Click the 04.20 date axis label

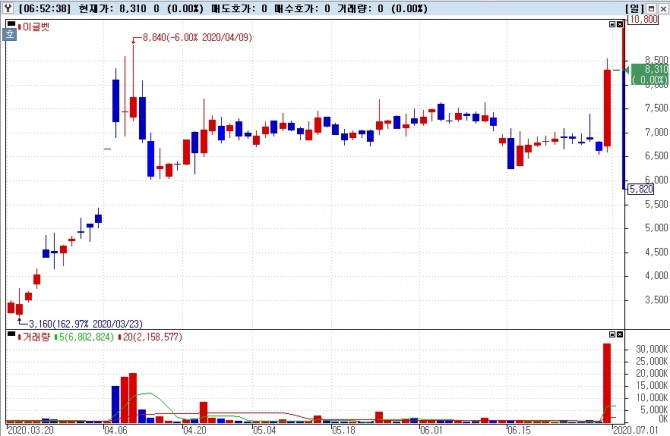click(194, 430)
